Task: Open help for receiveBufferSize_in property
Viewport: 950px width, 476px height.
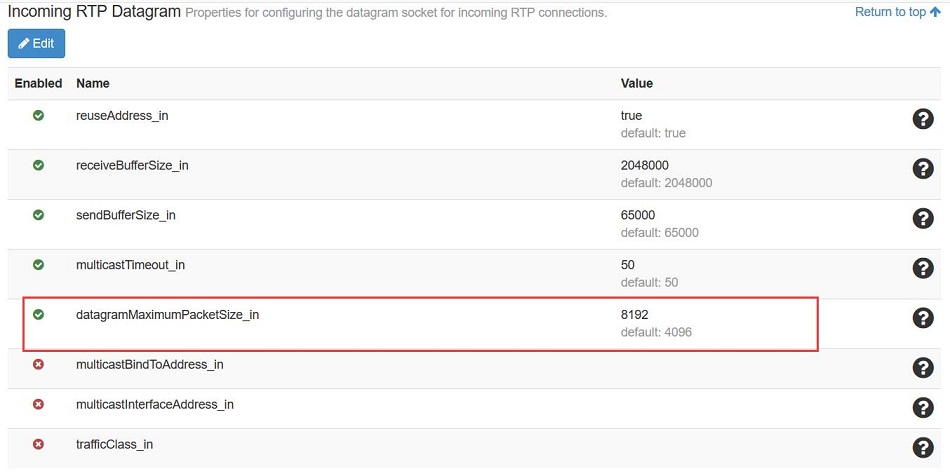Action: point(923,169)
